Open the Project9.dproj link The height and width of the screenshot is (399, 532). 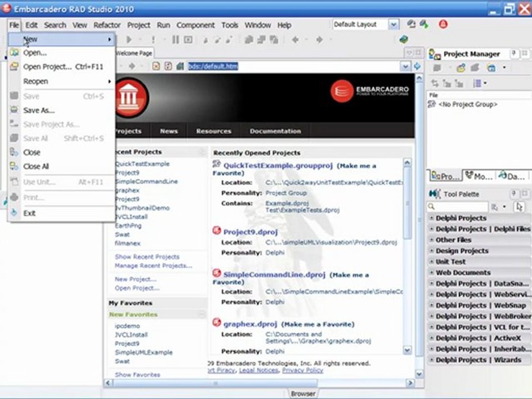[x=250, y=232]
